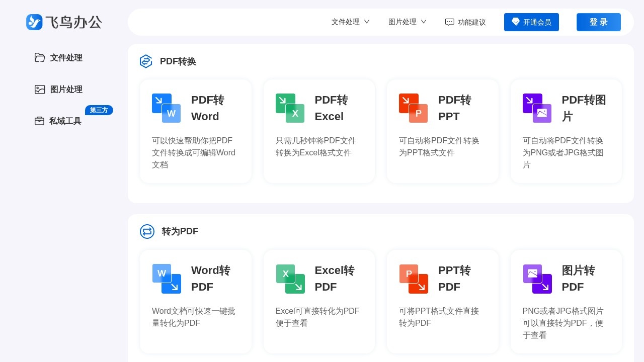This screenshot has width=644, height=362.
Task: Click the PDF转Word blue icon
Action: click(x=166, y=108)
